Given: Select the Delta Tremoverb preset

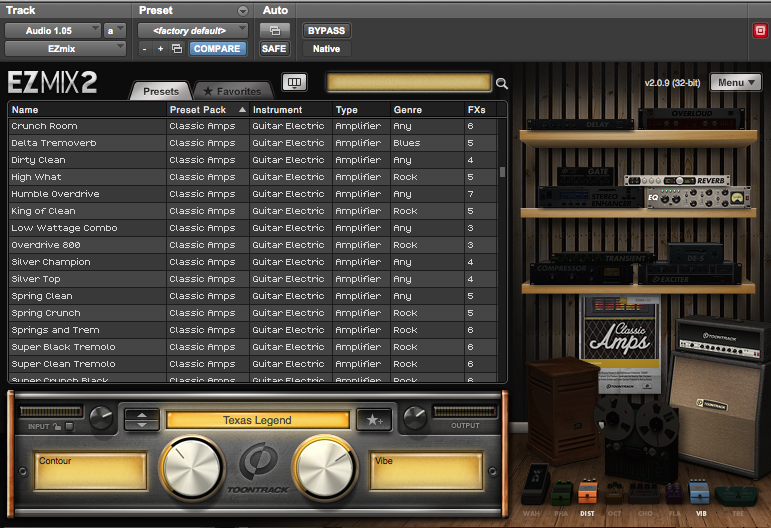Looking at the screenshot, I should point(253,143).
